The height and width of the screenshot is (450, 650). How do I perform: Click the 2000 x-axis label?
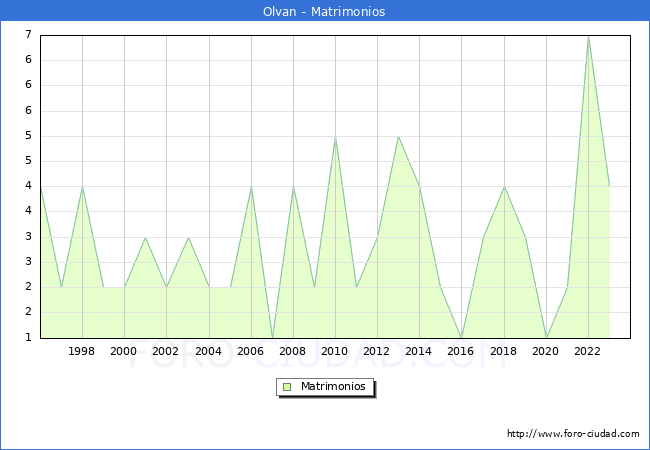click(124, 351)
